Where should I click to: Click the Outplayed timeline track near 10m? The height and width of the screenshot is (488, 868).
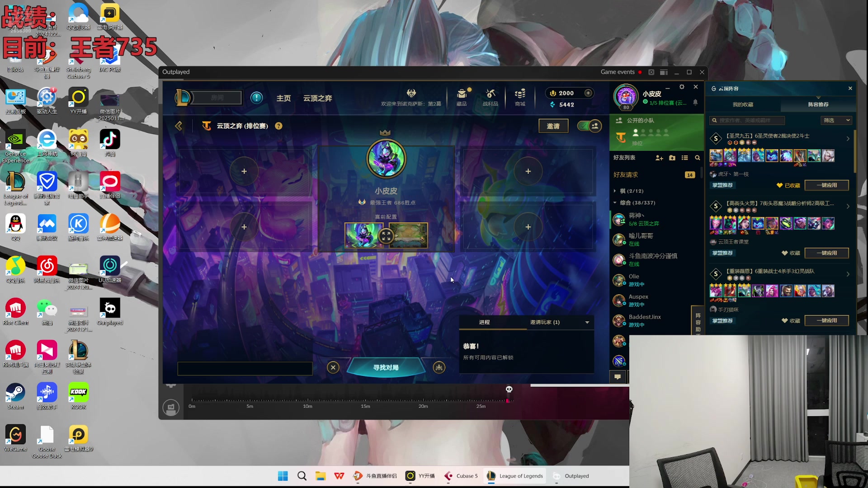[x=308, y=400]
